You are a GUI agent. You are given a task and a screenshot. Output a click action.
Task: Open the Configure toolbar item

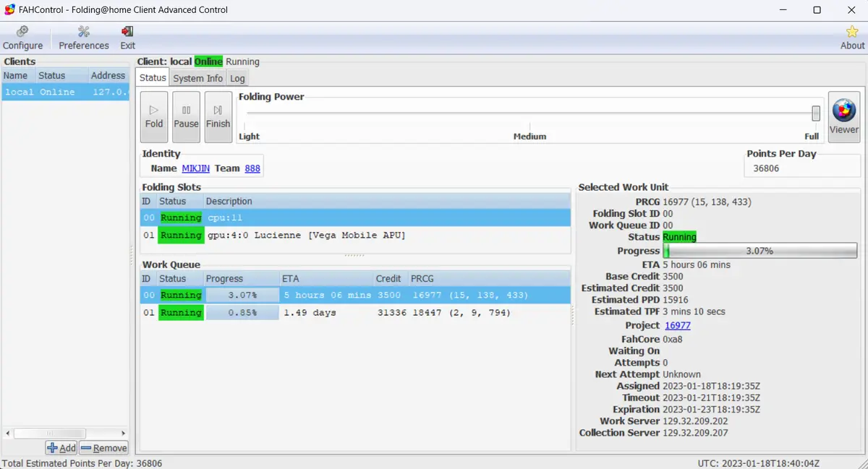[22, 38]
